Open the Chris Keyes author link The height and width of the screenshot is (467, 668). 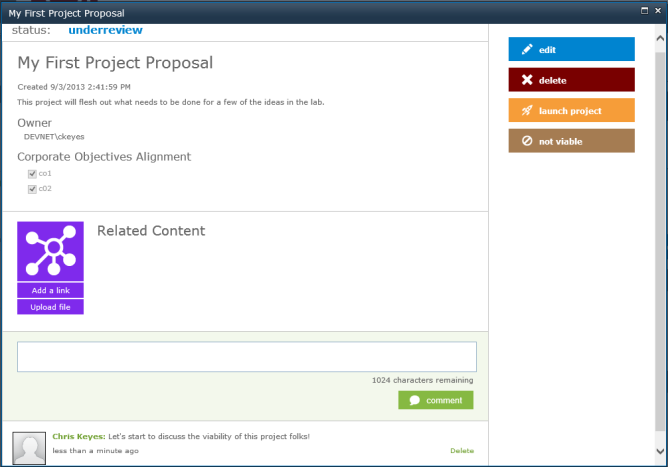point(78,436)
